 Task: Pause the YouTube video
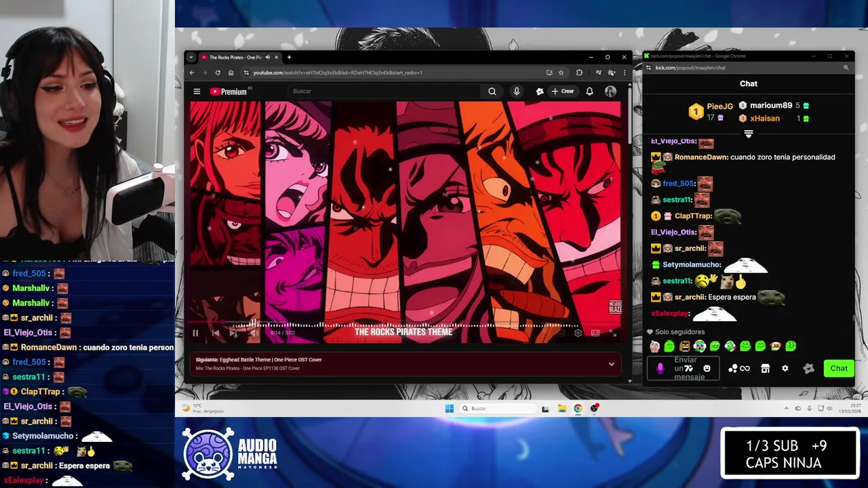click(x=195, y=333)
